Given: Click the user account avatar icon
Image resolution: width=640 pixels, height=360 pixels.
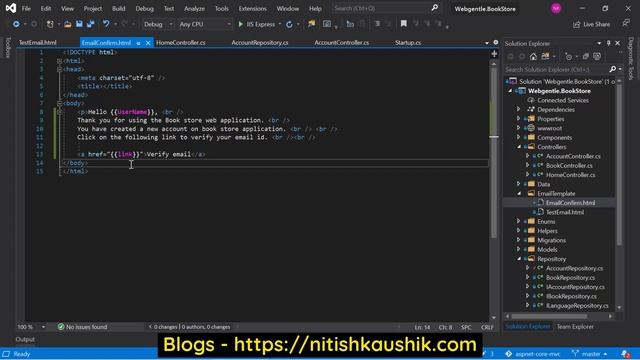Looking at the screenshot, I should pos(556,8).
